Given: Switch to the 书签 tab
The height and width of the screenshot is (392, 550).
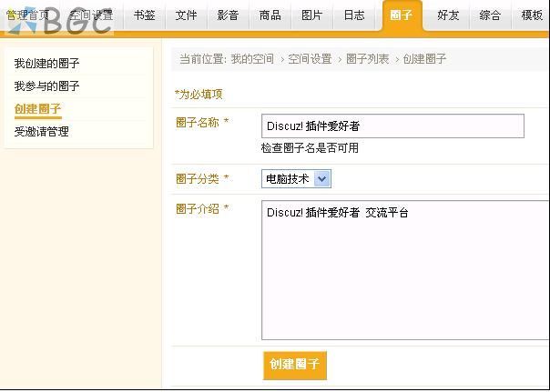Looking at the screenshot, I should click(144, 15).
